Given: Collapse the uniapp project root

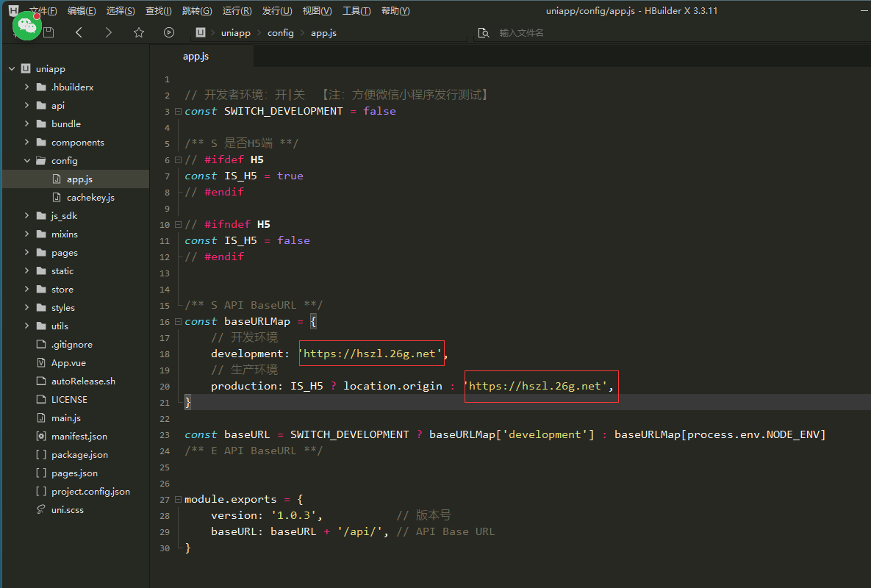Looking at the screenshot, I should click(12, 68).
